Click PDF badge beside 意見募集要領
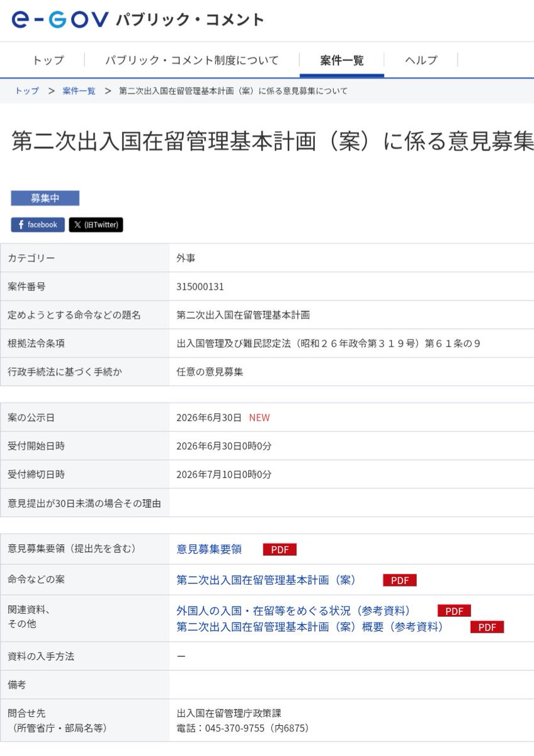Screen dimensions: 534x756 point(280,549)
